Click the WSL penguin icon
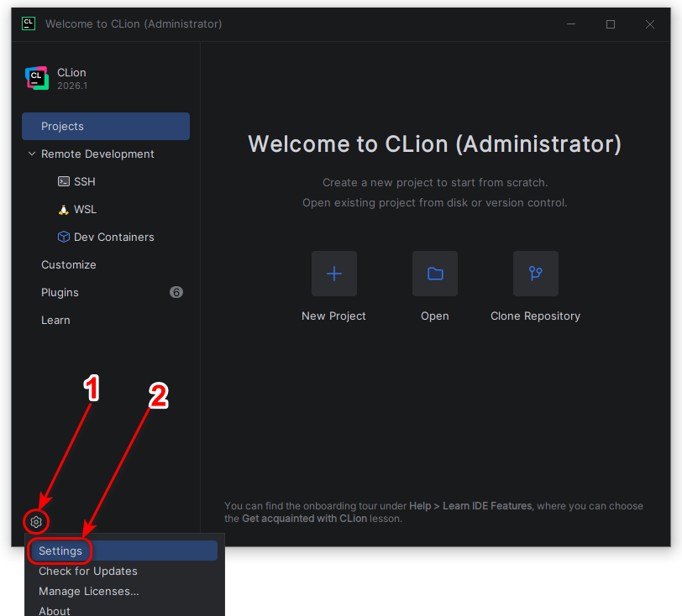The image size is (682, 616). click(64, 210)
